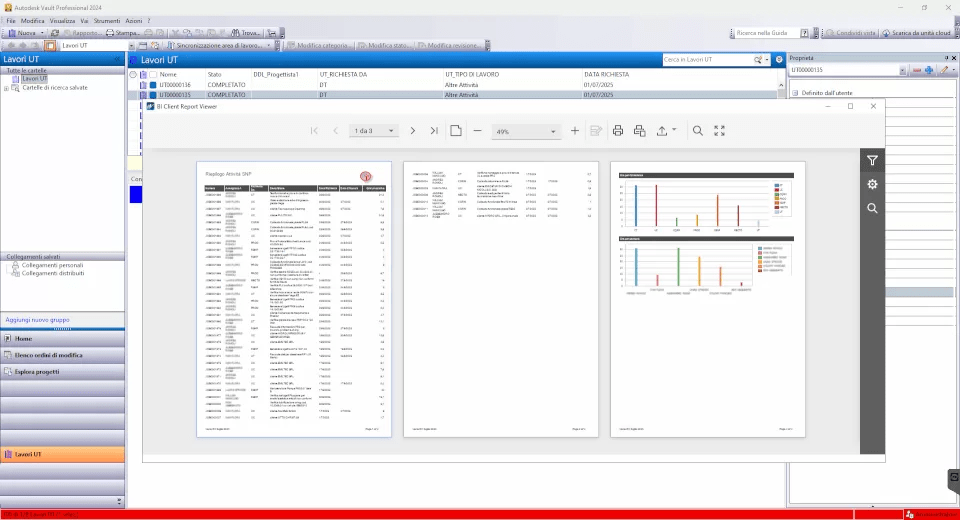Click Sincronizzazione area di lavoro button
Image resolution: width=960 pixels, height=520 pixels.
point(215,45)
